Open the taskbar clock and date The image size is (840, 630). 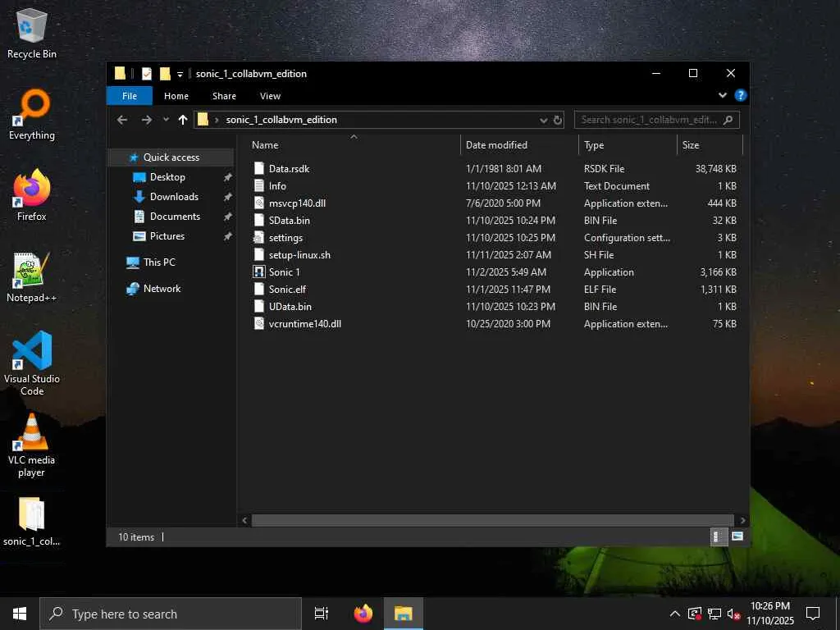[769, 614]
